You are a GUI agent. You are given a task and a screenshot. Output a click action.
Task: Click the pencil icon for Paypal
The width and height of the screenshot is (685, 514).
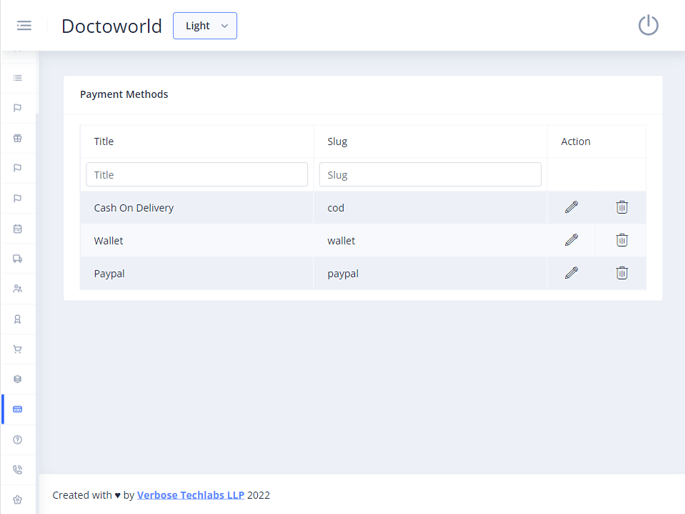571,273
